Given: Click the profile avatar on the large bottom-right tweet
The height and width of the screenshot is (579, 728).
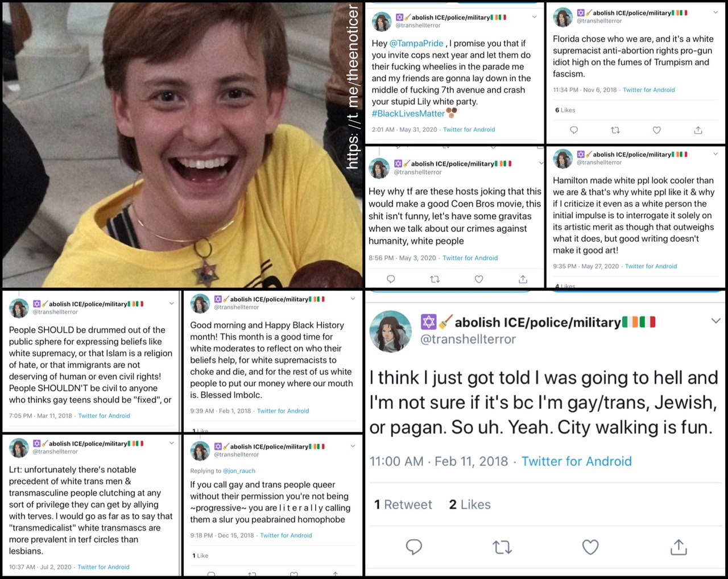Looking at the screenshot, I should (x=390, y=332).
